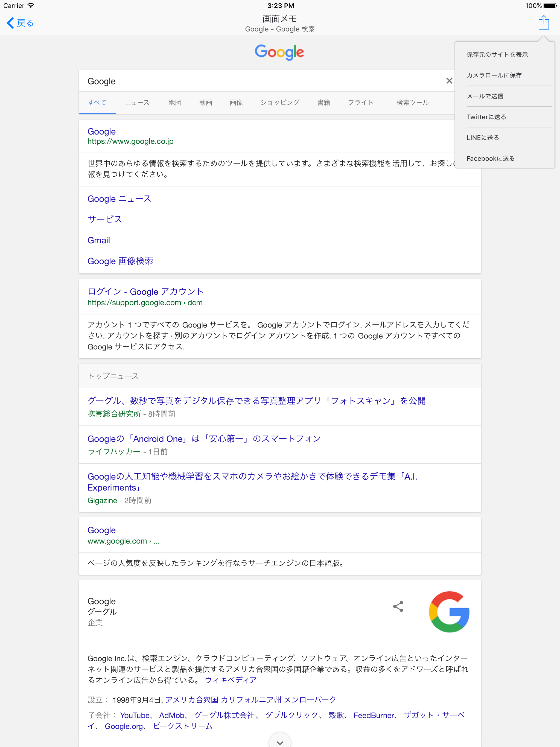Switch to the 動画 tab
Screen dimensions: 560x747
pos(206,102)
